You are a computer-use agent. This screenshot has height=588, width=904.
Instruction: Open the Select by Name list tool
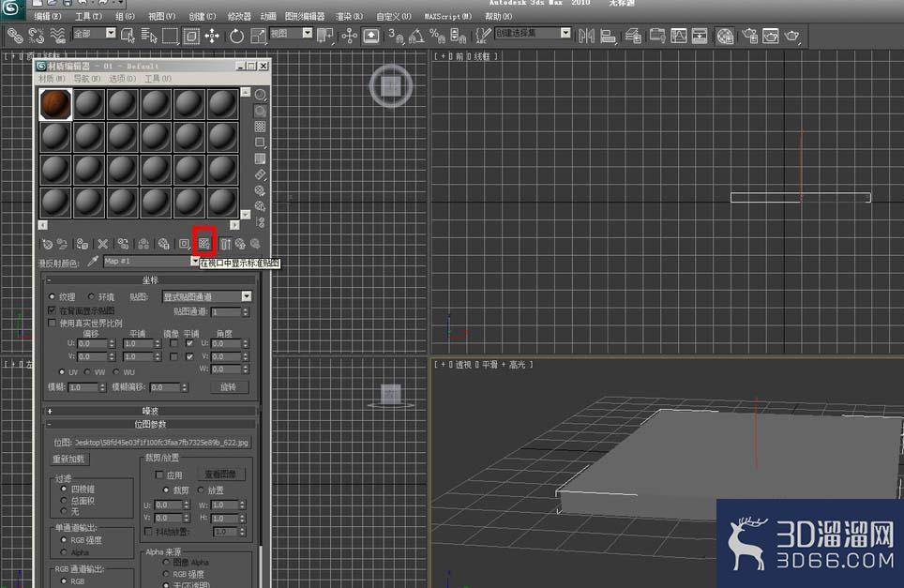click(149, 37)
